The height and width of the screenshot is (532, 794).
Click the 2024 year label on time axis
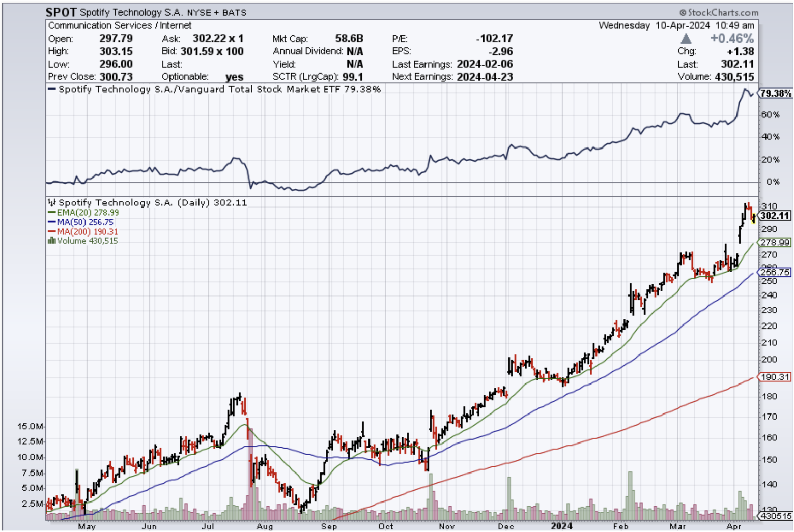[x=561, y=526]
